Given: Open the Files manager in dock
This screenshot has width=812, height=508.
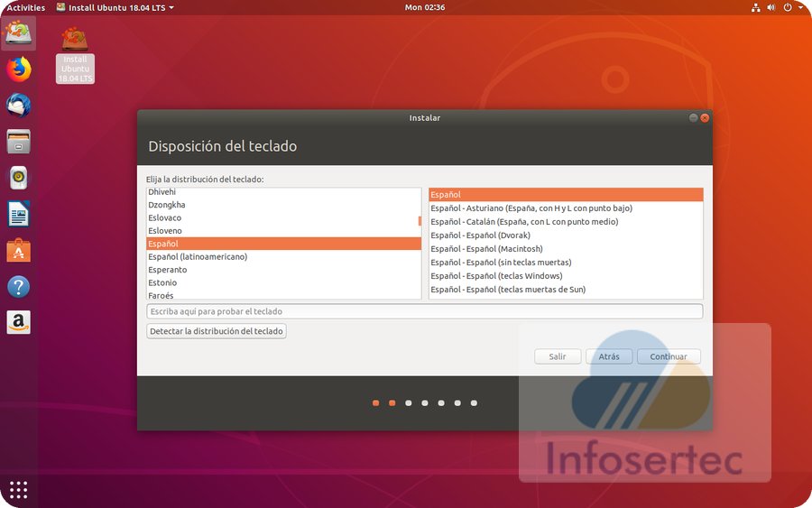Looking at the screenshot, I should tap(18, 142).
